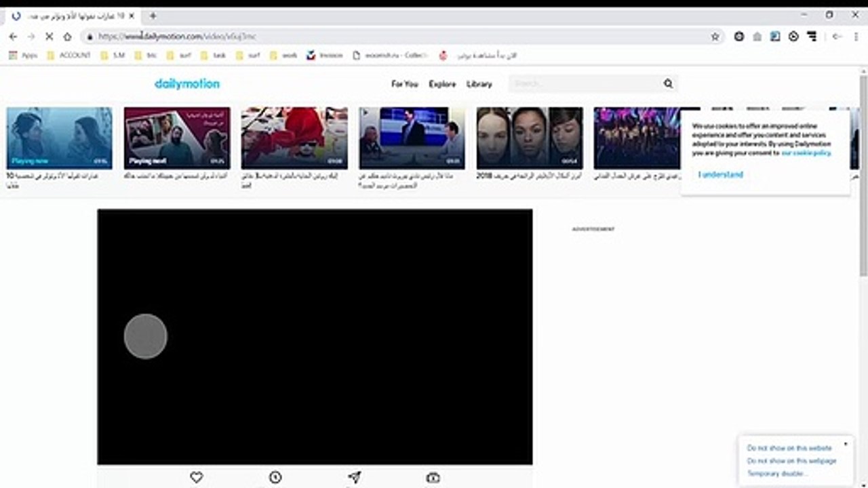This screenshot has width=868, height=488.
Task: Open the task bookmark folder
Action: point(214,56)
